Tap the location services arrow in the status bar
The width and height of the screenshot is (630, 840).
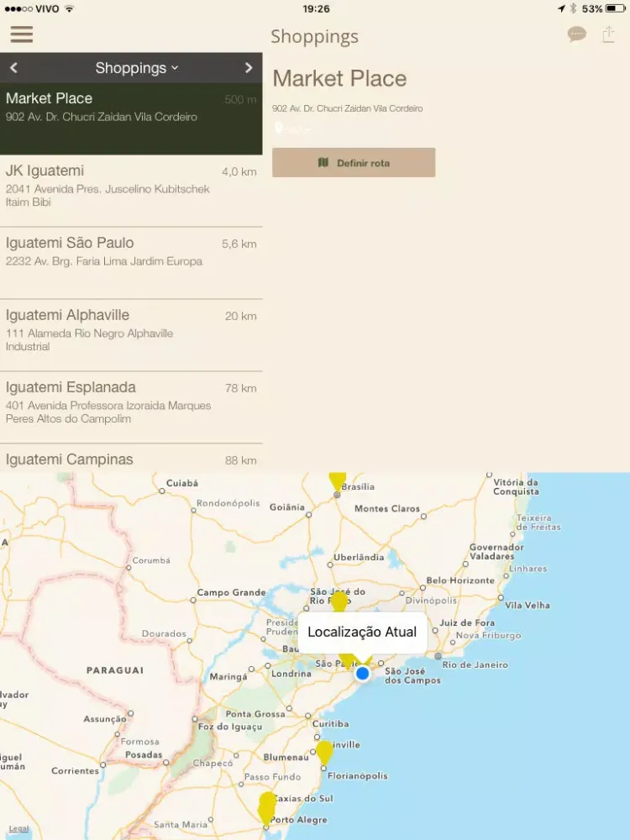click(x=561, y=8)
